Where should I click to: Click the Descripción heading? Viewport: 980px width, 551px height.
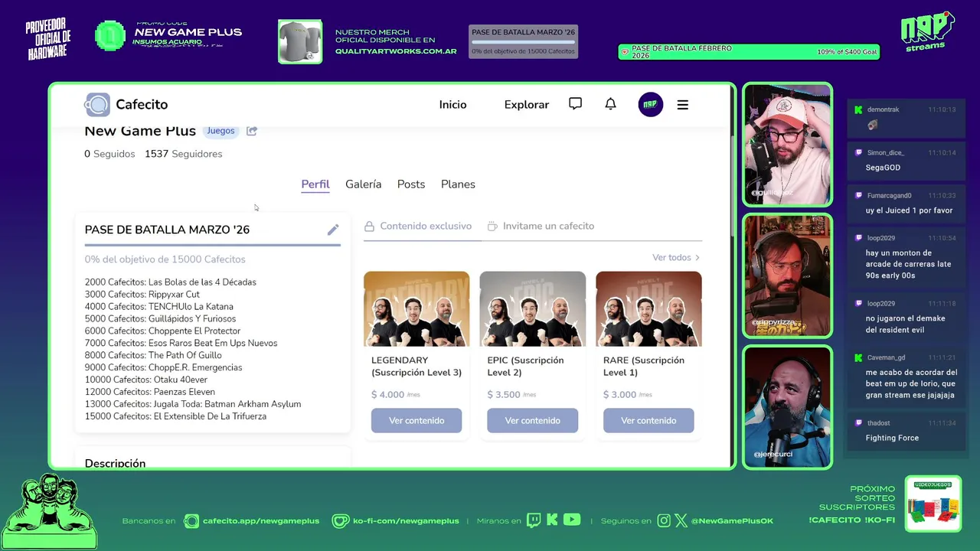coord(115,463)
